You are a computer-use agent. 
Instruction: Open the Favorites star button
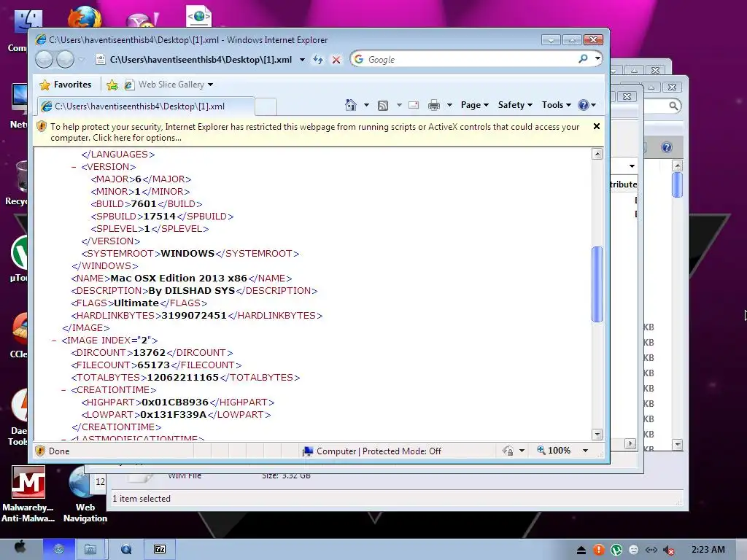(44, 85)
